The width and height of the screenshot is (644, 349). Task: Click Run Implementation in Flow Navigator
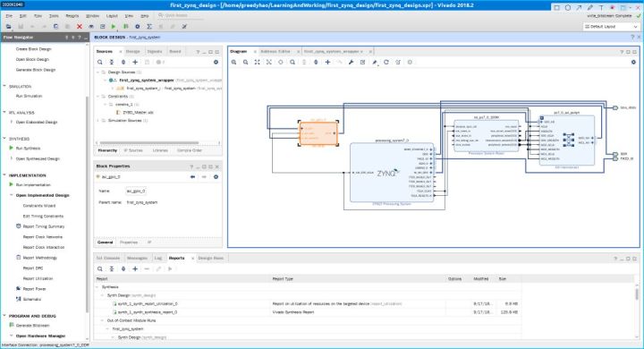click(x=33, y=185)
